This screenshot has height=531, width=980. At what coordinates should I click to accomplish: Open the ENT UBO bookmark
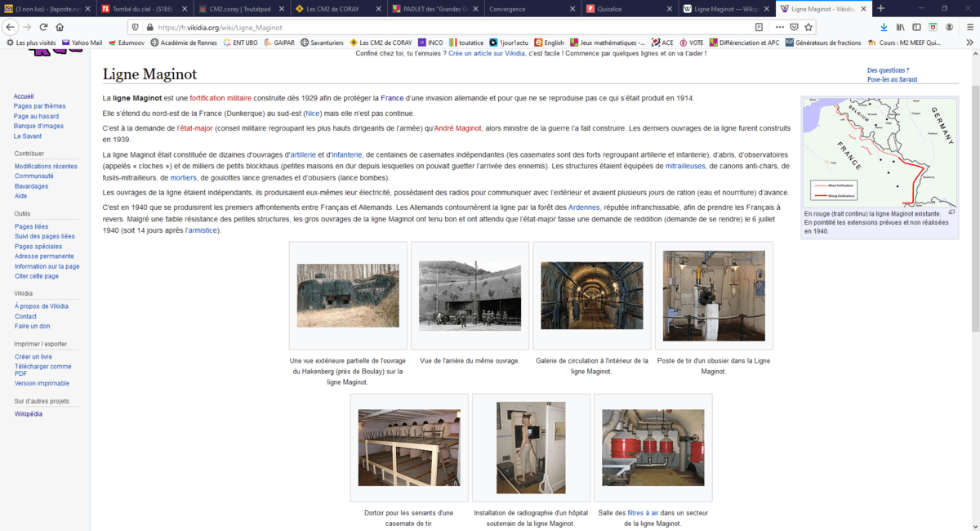242,42
